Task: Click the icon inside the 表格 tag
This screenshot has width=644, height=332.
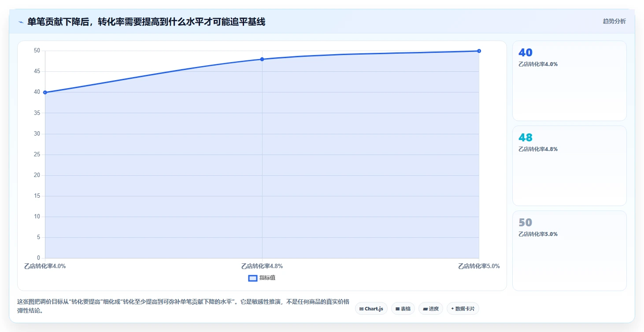Action: (397, 309)
